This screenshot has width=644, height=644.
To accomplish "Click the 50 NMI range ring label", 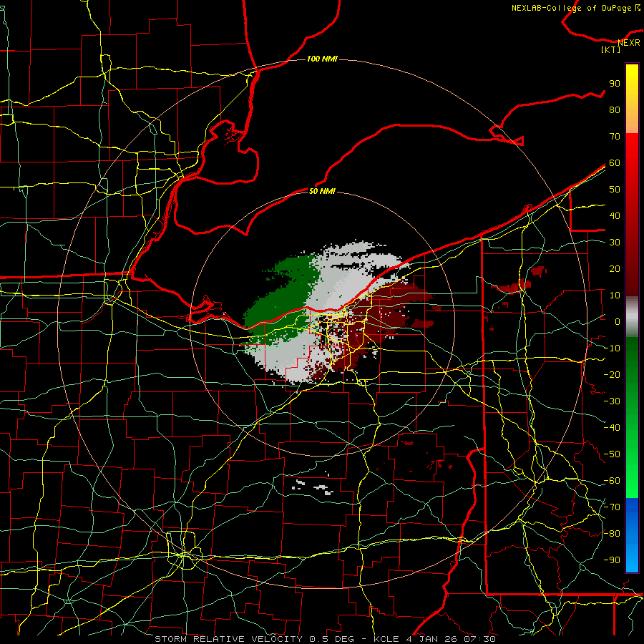I will [x=322, y=191].
